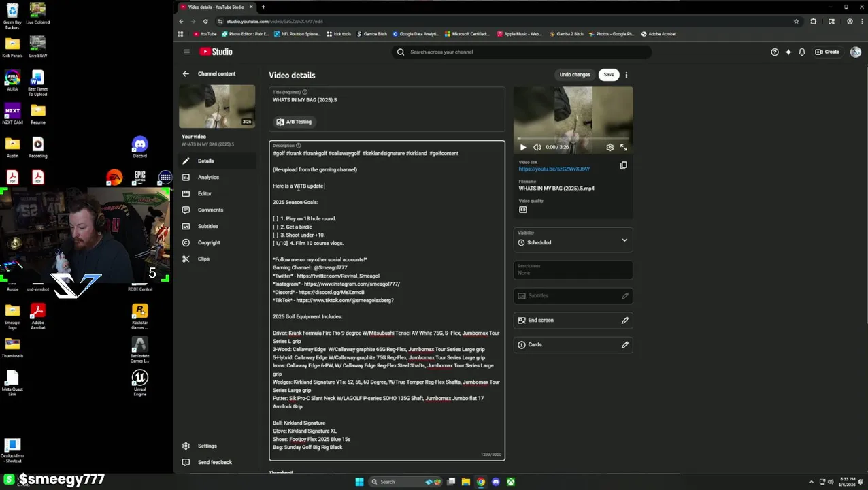The width and height of the screenshot is (868, 490).
Task: Open the NZXT CAM desktop shortcut
Action: (x=12, y=114)
